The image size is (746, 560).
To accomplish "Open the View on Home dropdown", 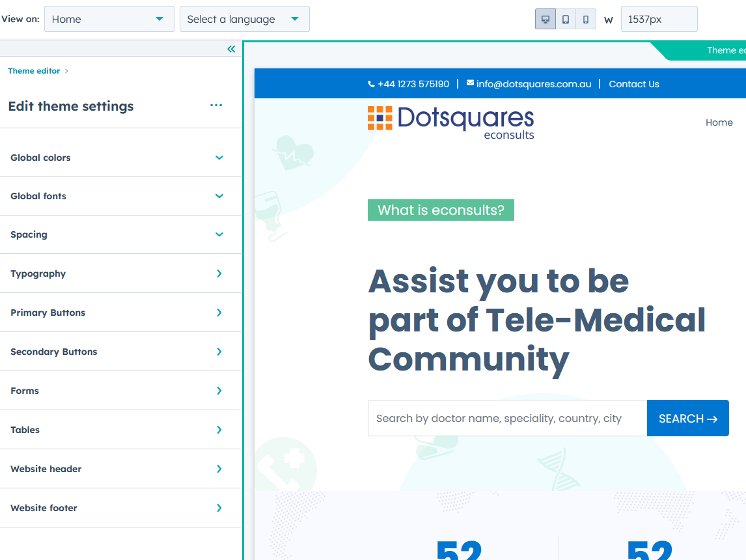I will click(x=109, y=20).
